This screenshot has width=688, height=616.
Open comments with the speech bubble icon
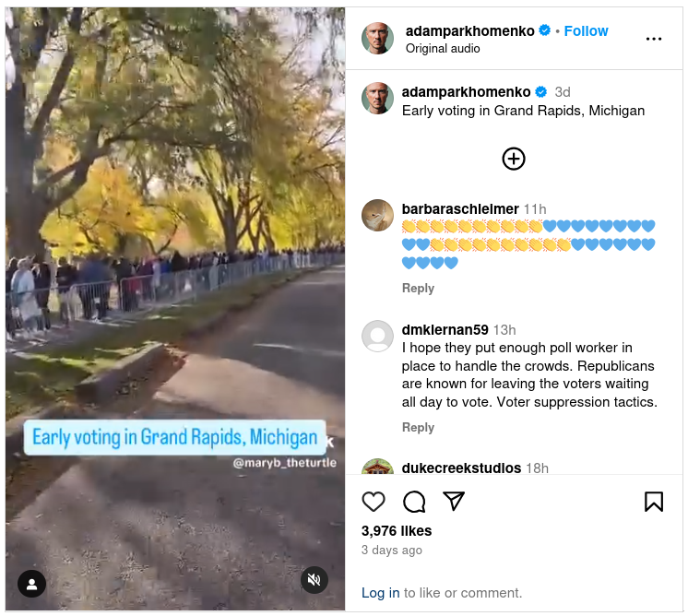click(414, 502)
